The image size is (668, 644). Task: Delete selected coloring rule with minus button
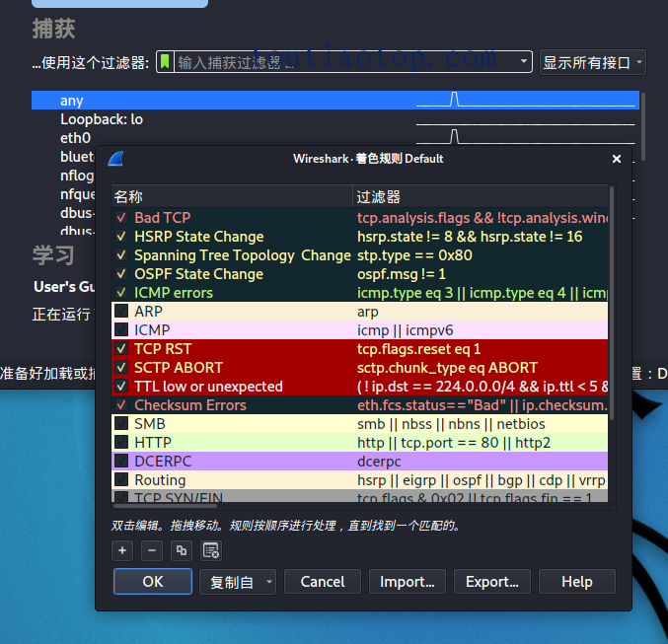tap(152, 550)
